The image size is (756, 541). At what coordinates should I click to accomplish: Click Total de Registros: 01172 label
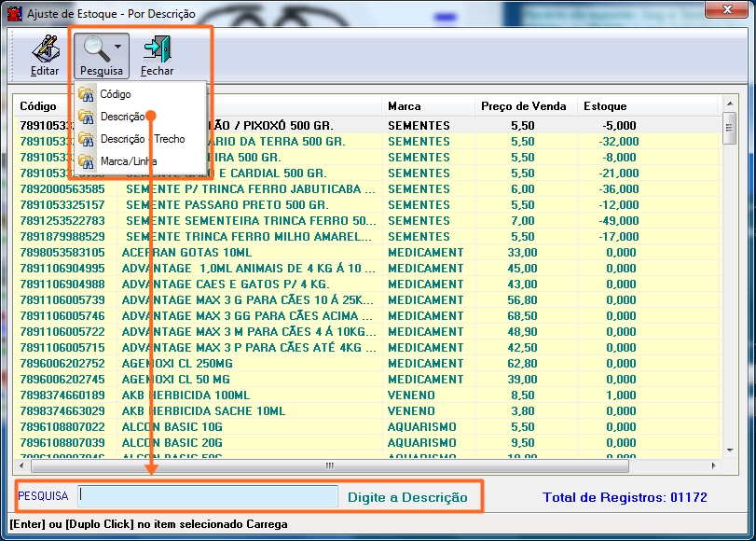click(x=625, y=497)
